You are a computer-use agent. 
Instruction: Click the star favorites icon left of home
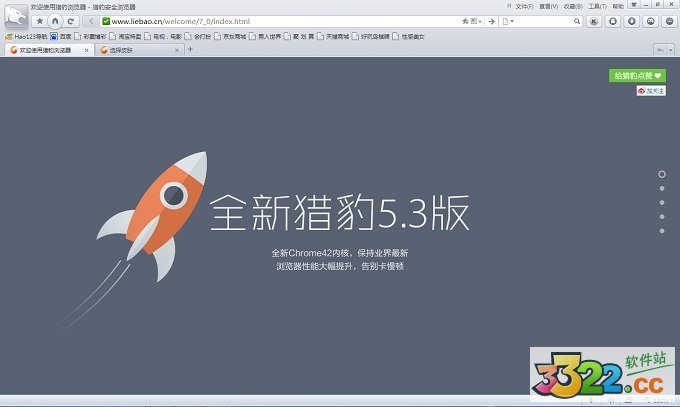pos(39,21)
